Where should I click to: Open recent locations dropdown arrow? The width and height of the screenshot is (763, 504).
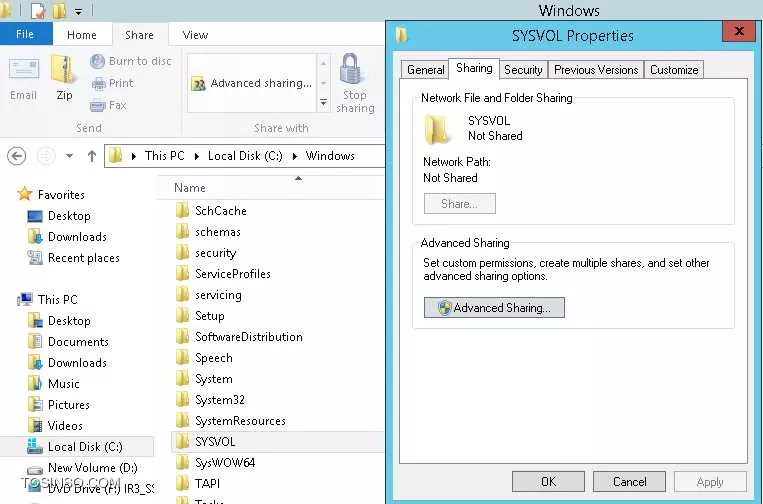click(x=69, y=156)
